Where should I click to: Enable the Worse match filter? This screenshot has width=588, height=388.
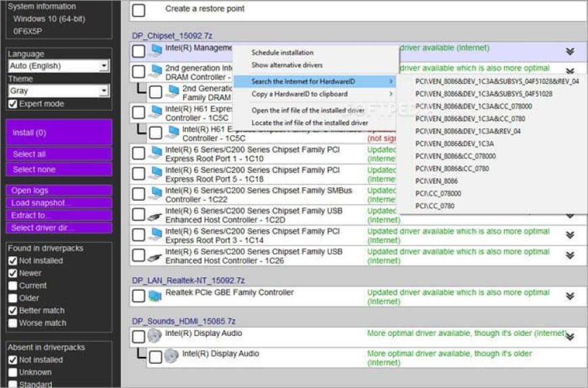[x=13, y=323]
